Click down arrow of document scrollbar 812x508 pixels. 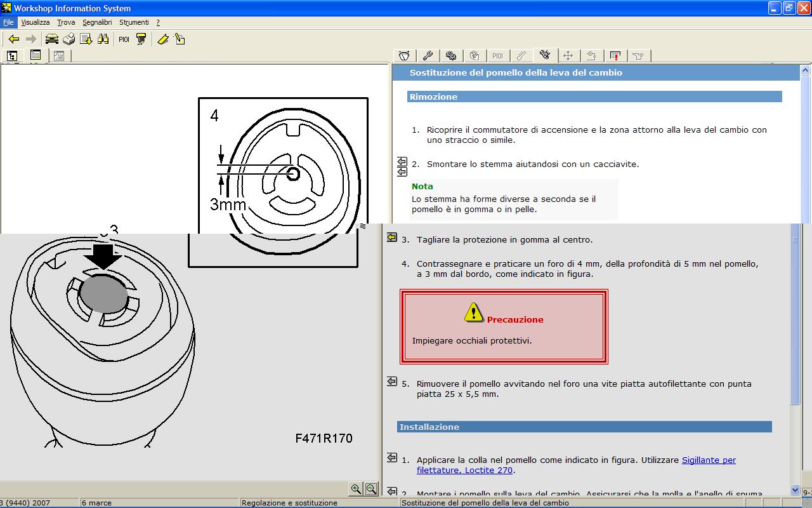[x=796, y=490]
